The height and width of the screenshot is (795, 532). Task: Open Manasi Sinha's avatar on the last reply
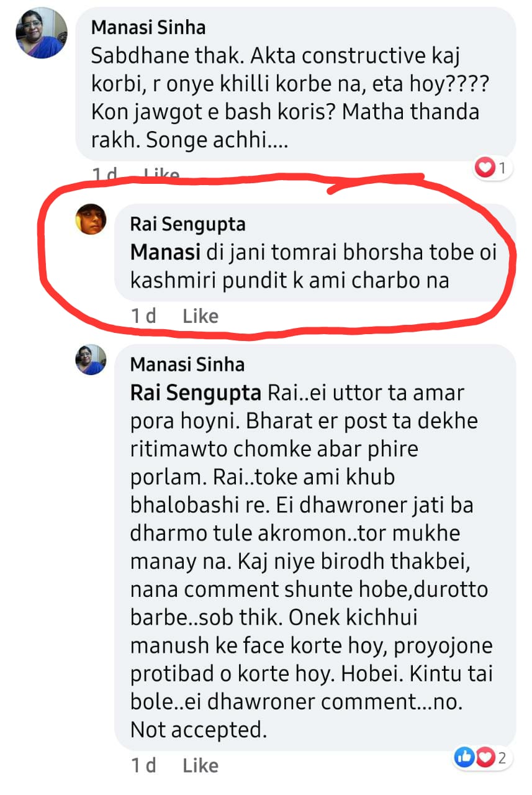point(91,360)
